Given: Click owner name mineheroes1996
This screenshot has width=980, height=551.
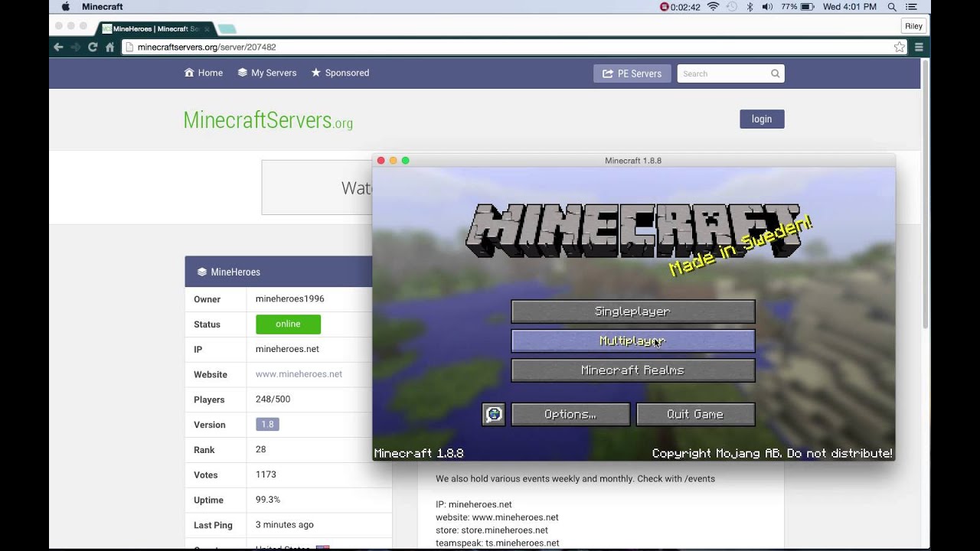Looking at the screenshot, I should pos(290,298).
